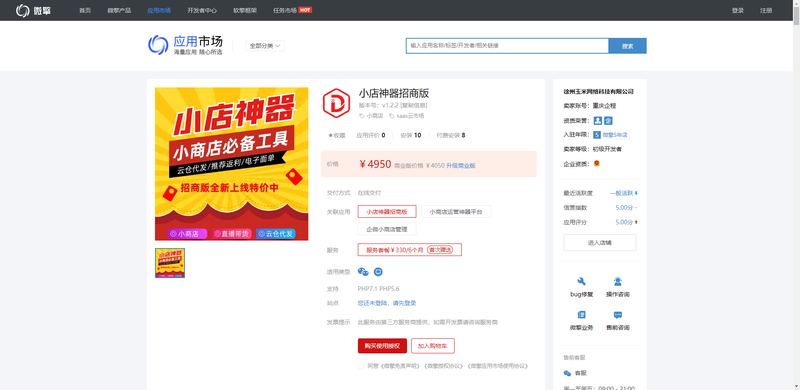The width and height of the screenshot is (800, 390).
Task: Click the 操作咨询 support agent icon
Action: point(618,281)
